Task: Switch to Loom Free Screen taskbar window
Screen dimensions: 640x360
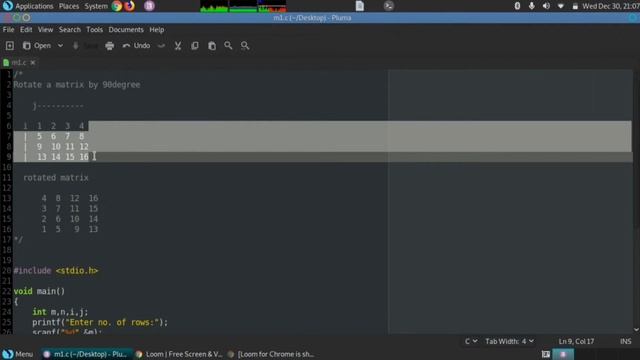Action: click(179, 354)
